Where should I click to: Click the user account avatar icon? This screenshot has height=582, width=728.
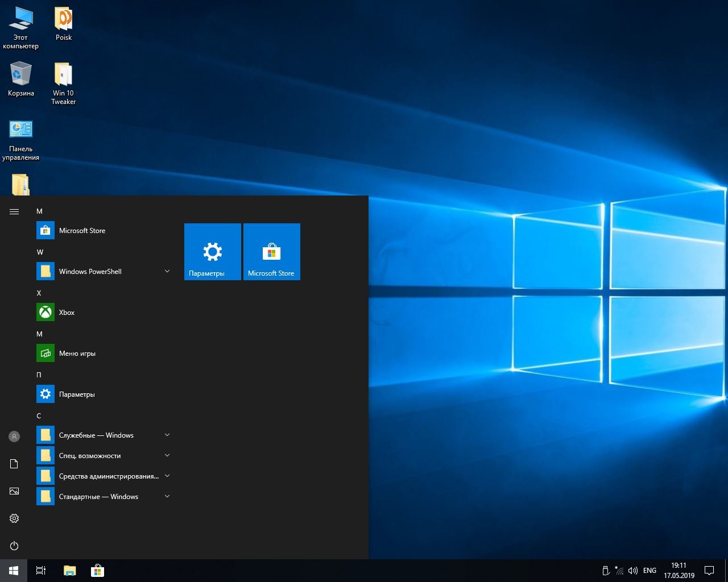click(14, 436)
